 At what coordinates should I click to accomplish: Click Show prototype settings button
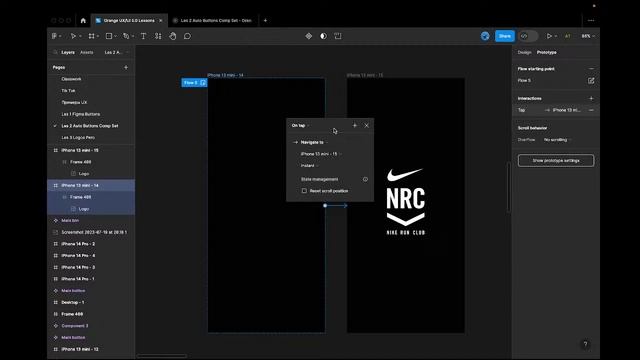click(x=556, y=160)
